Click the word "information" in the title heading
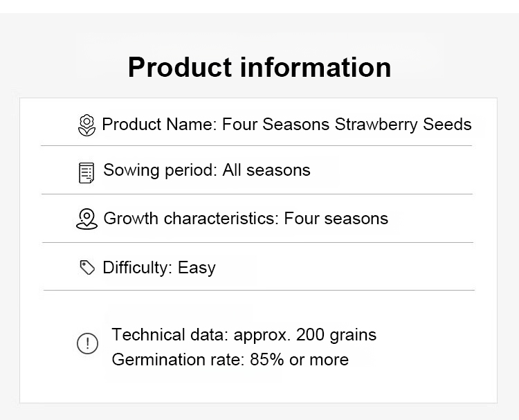 (x=316, y=68)
